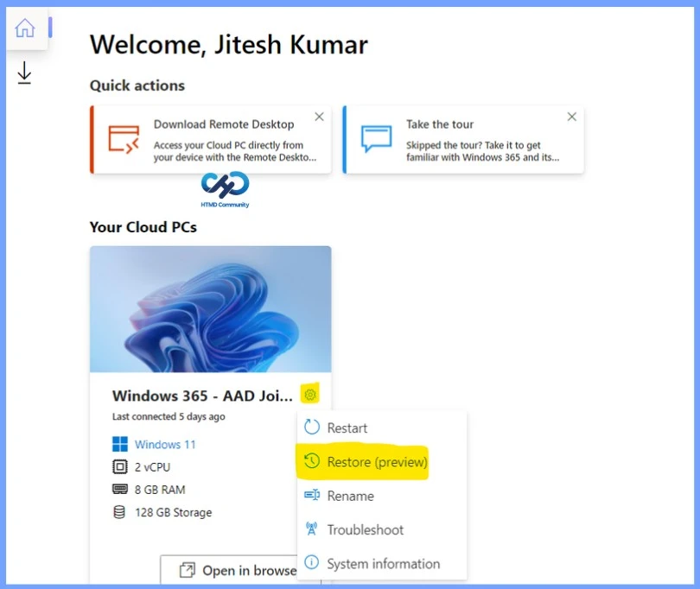Click the Restore clock icon

[x=312, y=460]
